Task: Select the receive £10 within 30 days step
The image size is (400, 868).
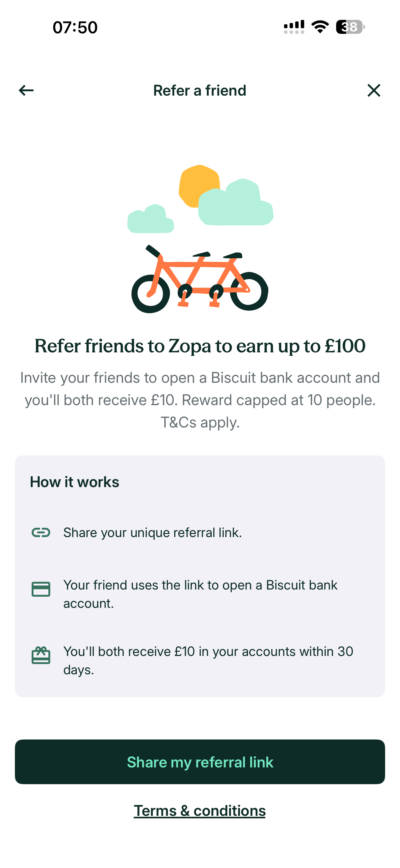Action: [208, 660]
